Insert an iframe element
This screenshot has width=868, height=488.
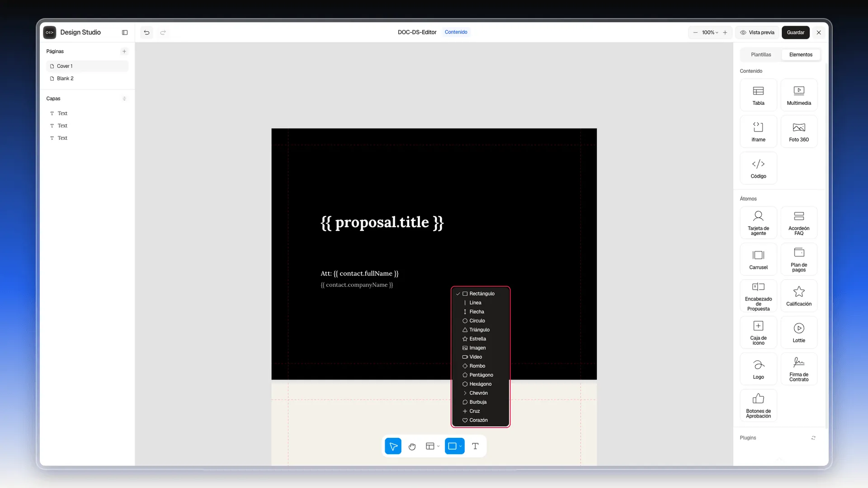[758, 132]
